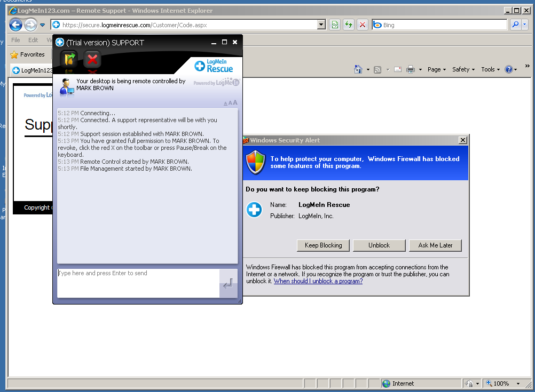
Task: Click the LogMeIn Rescue program icon in alert
Action: [x=254, y=210]
